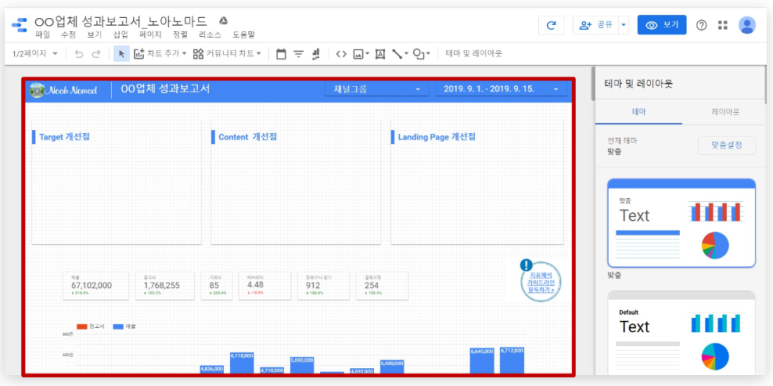
Task: Click the Target 개선점 heading
Action: click(64, 137)
